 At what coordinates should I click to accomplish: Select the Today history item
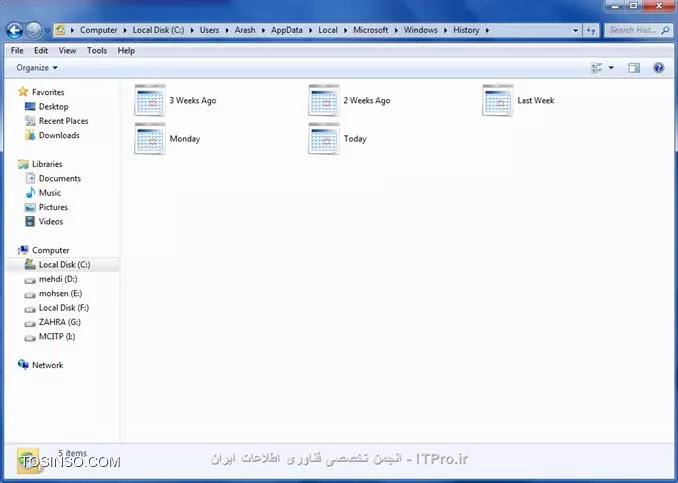338,139
